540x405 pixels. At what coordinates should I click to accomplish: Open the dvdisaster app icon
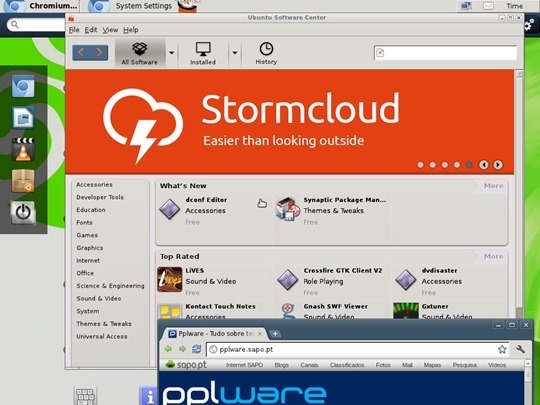[x=406, y=279]
